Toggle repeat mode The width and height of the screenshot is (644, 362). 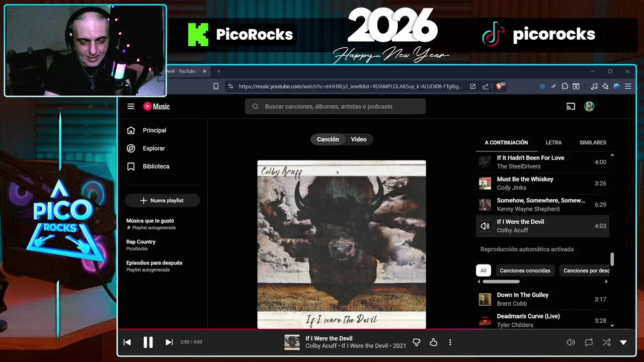(589, 342)
